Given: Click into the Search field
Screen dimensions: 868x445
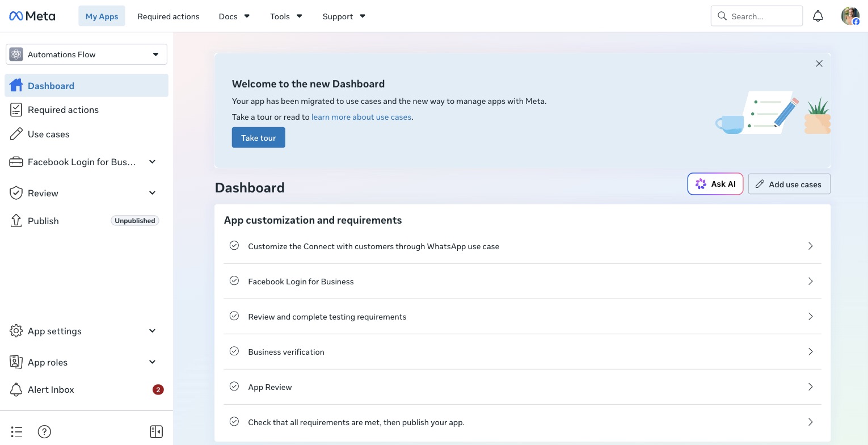Looking at the screenshot, I should pyautogui.click(x=757, y=16).
